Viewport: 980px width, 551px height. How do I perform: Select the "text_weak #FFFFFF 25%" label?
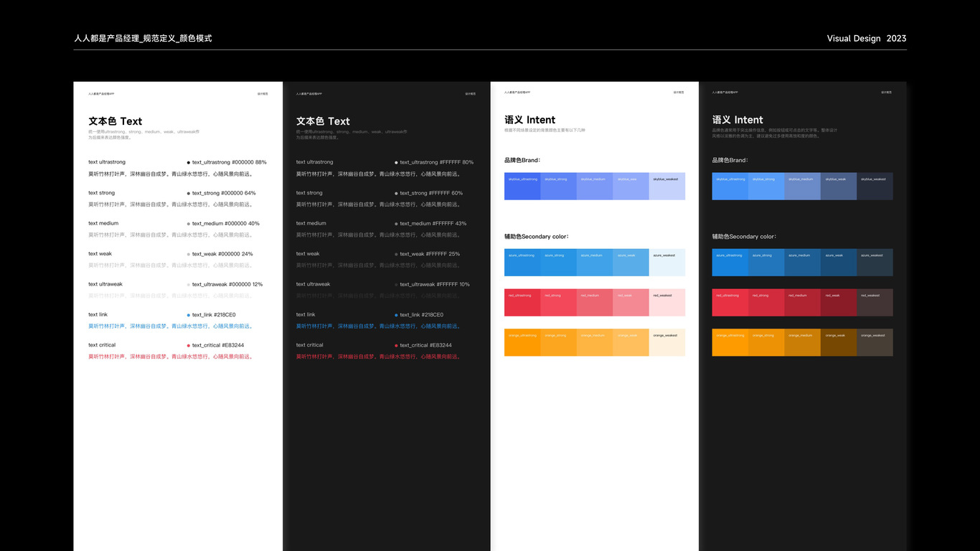click(430, 254)
